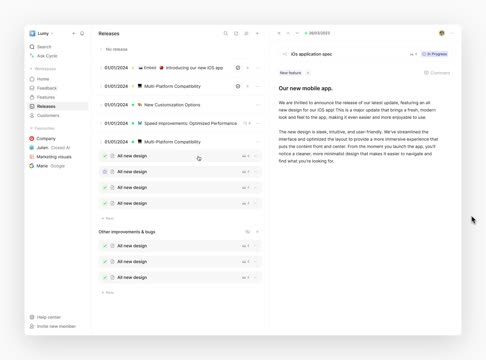Click the New feature tag
This screenshot has height=360, width=486.
[x=290, y=73]
